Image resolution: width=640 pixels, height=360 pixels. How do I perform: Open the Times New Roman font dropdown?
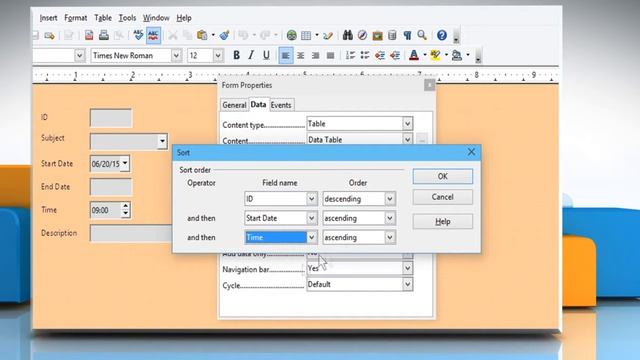tap(176, 55)
